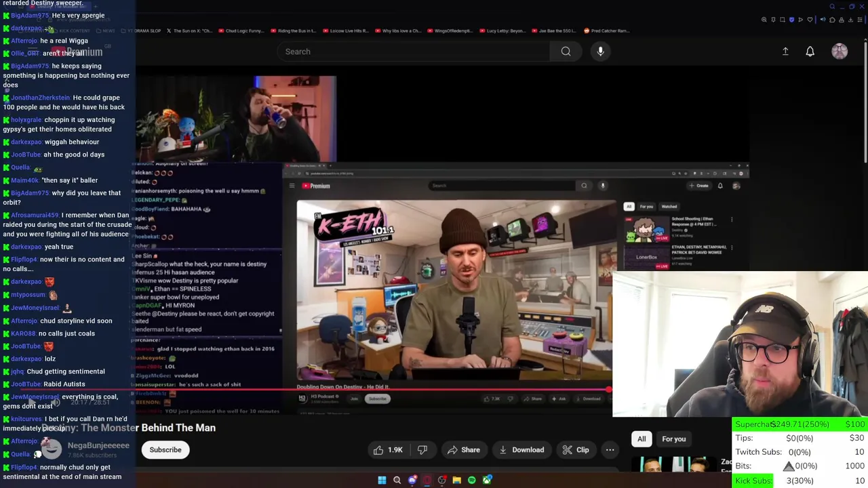Image resolution: width=868 pixels, height=488 pixels.
Task: Open the purple chat app taskbar icon
Action: point(412,481)
